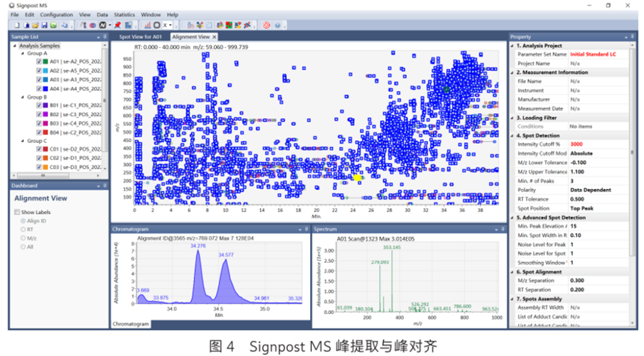Close the Alignment View tab
The width and height of the screenshot is (644, 356).
pyautogui.click(x=214, y=37)
